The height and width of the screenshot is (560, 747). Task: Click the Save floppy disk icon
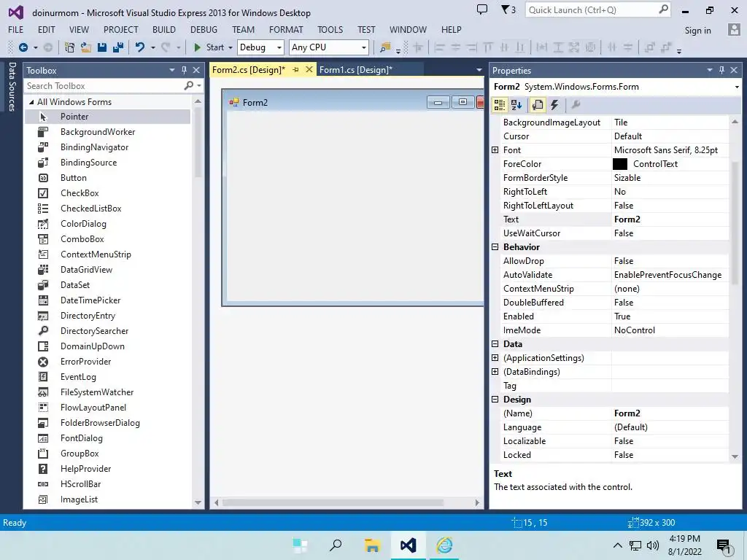coord(102,47)
